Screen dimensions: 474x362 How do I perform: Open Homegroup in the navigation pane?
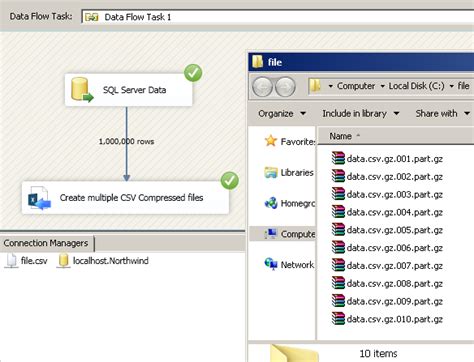289,203
